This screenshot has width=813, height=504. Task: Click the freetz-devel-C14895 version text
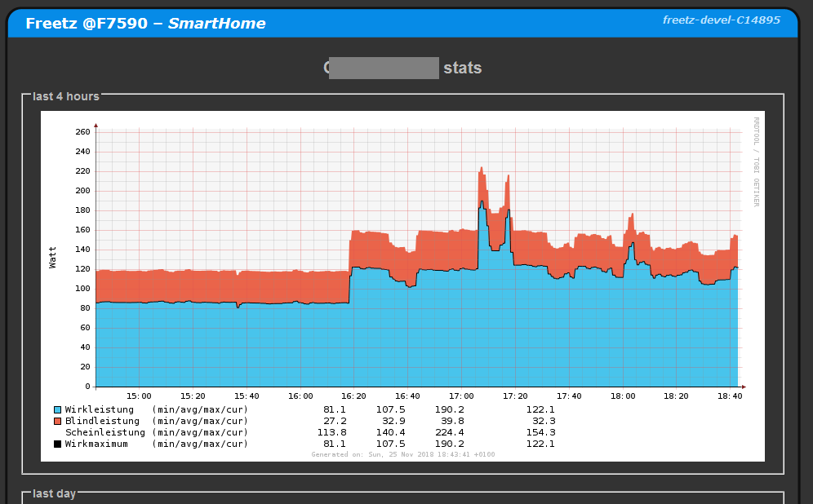(721, 20)
